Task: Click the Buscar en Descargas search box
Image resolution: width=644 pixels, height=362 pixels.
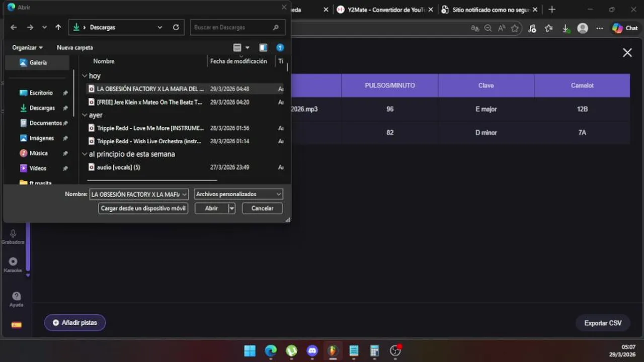Action: pos(237,27)
